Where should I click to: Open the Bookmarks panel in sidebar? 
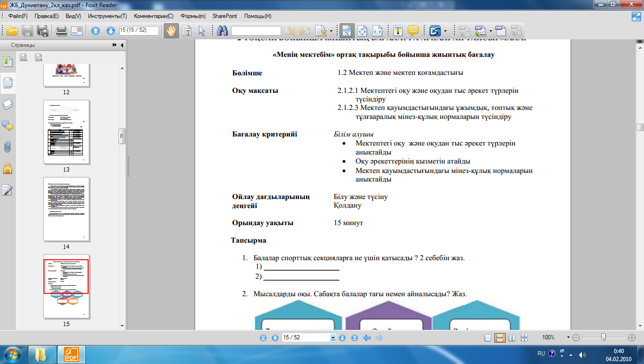click(8, 62)
